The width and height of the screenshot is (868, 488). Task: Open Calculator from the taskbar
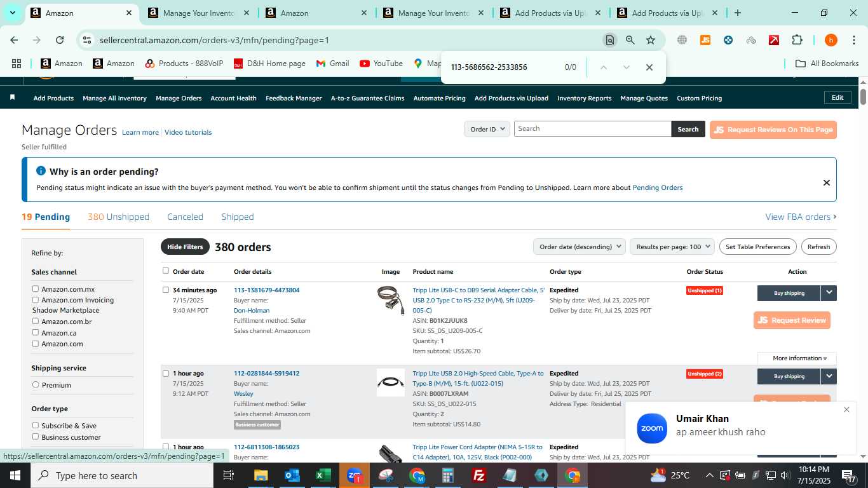(448, 475)
